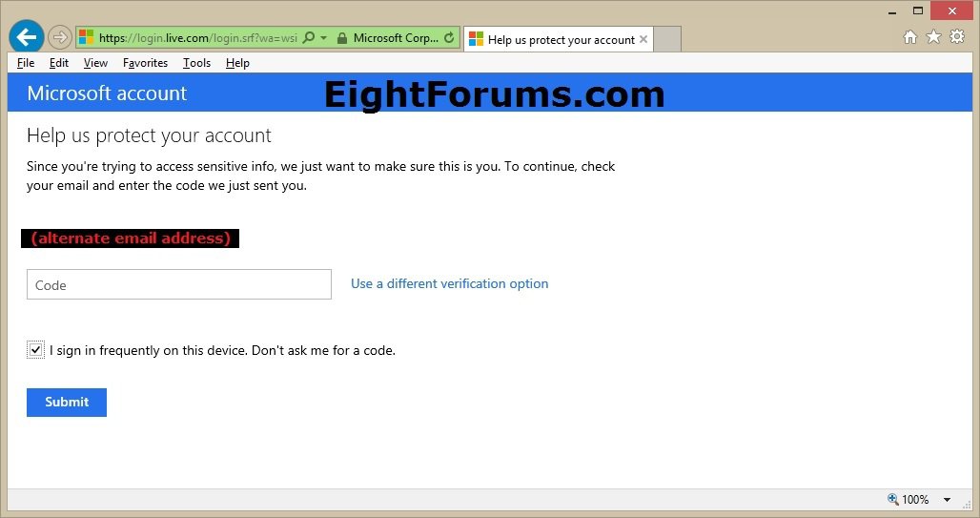980x518 pixels.
Task: Click the browser Back arrow button
Action: (x=26, y=37)
